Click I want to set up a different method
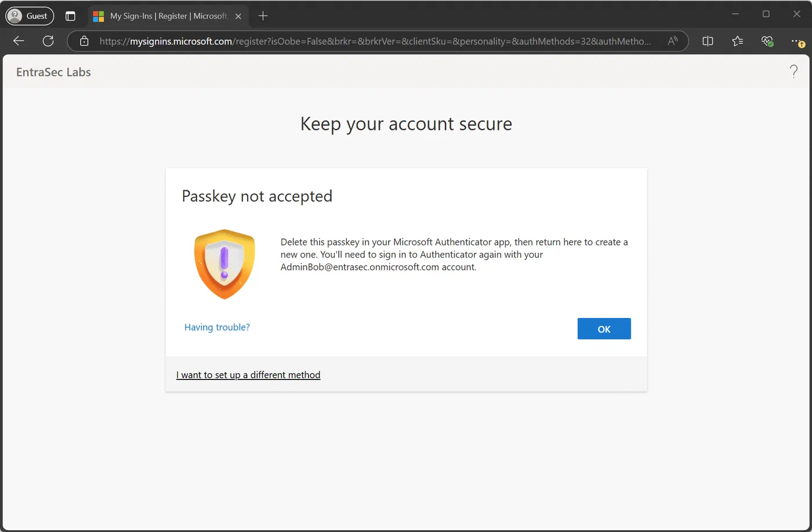This screenshot has height=532, width=812. click(x=248, y=375)
